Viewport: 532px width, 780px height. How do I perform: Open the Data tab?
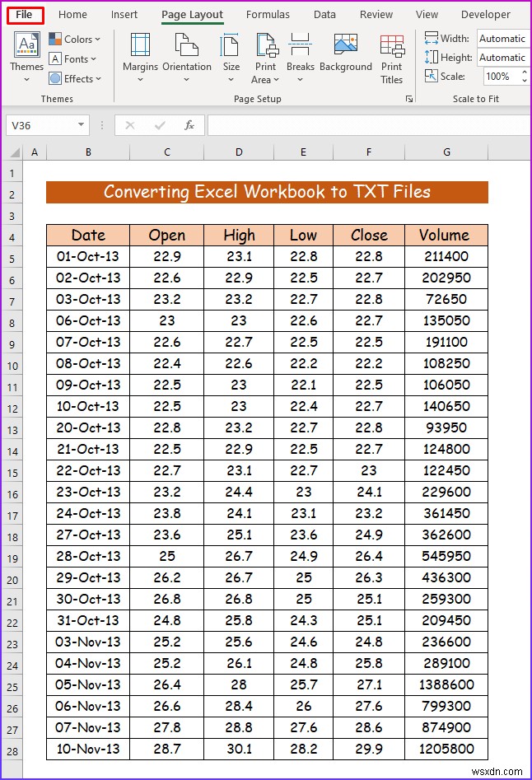324,15
